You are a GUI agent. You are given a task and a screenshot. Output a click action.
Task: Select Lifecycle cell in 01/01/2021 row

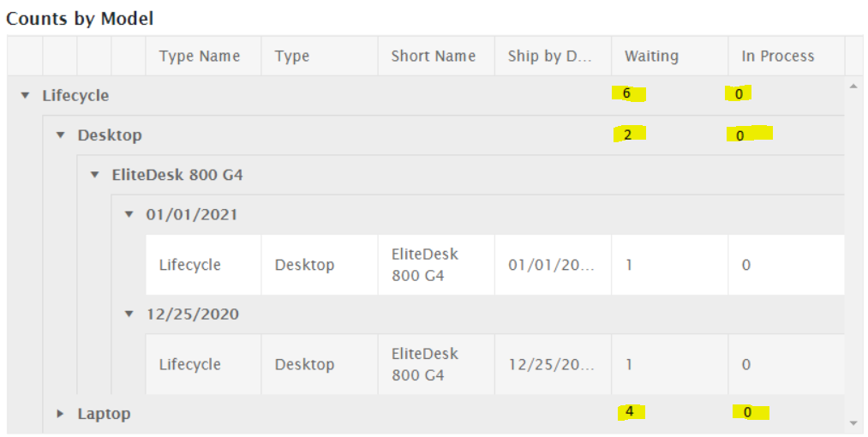(x=190, y=265)
